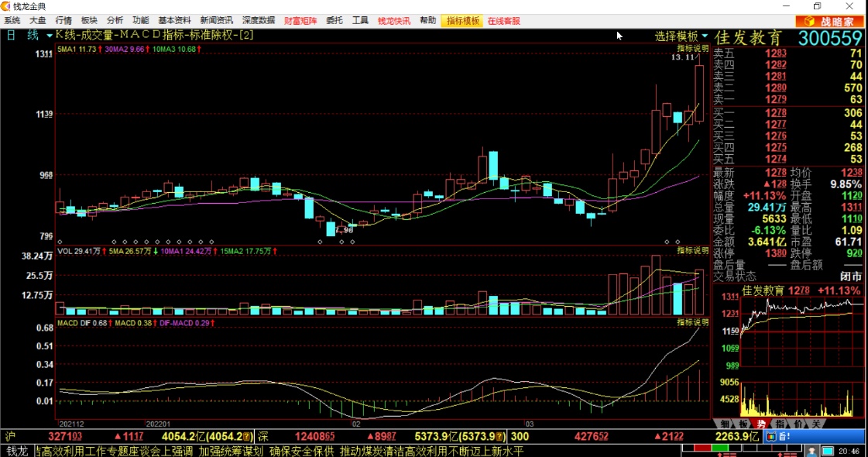Click the MACD DIF 0.68 label

click(82, 323)
